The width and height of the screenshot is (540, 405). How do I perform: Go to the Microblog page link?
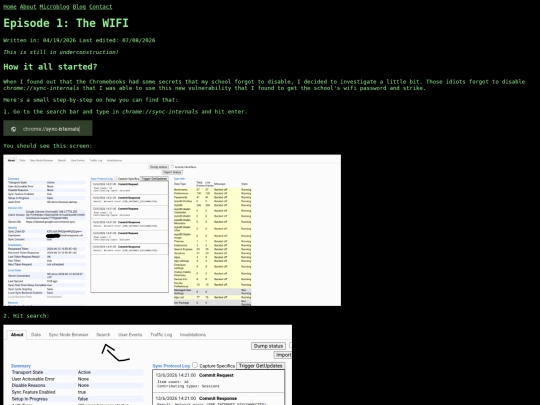coord(54,7)
